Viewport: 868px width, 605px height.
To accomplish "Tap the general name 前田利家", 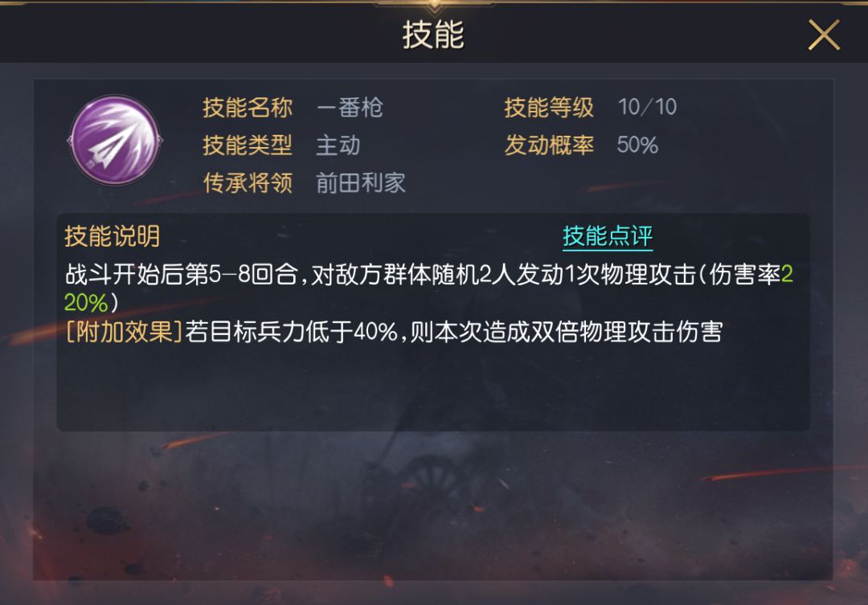I will point(361,182).
